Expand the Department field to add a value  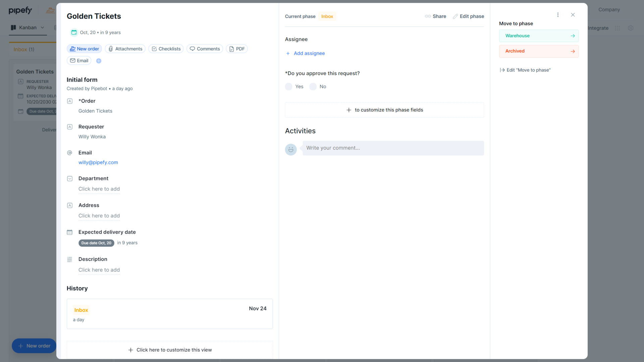[x=99, y=189]
